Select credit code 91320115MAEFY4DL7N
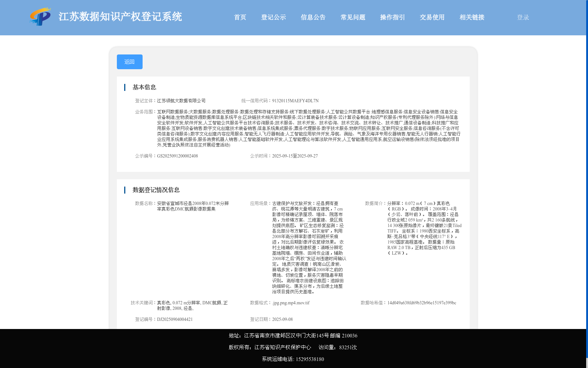The width and height of the screenshot is (588, 368). point(295,101)
